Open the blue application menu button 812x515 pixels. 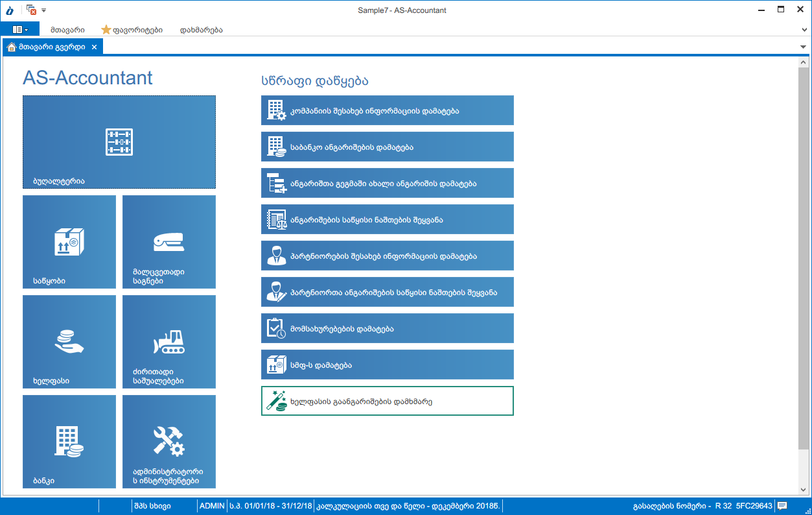click(x=20, y=29)
